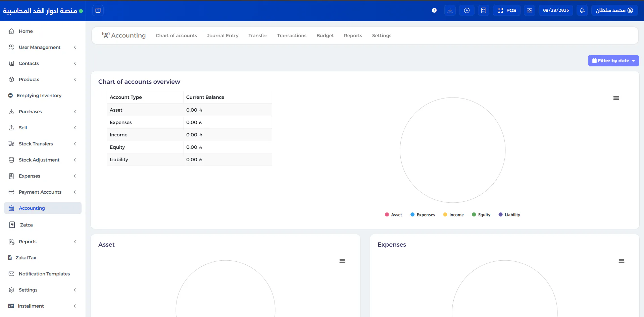644x317 pixels.
Task: Click the Reports file icon in sidebar
Action: pos(11,242)
